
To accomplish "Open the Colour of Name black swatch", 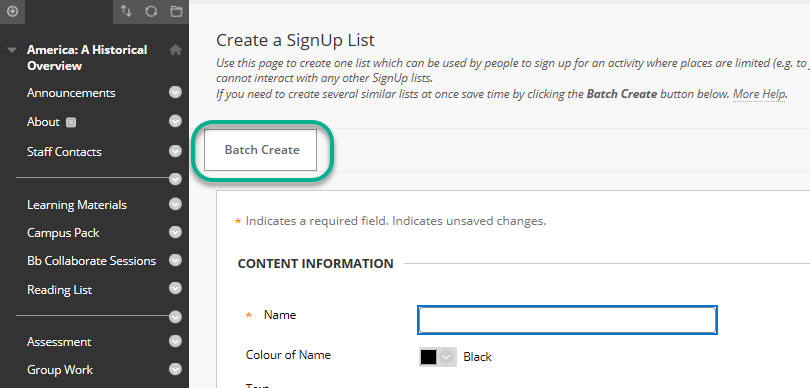I will click(428, 357).
